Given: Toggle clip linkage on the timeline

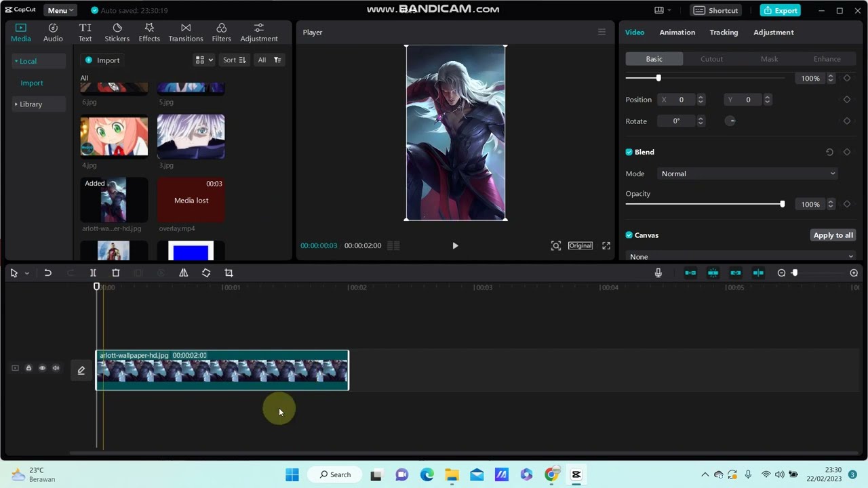Looking at the screenshot, I should point(736,272).
